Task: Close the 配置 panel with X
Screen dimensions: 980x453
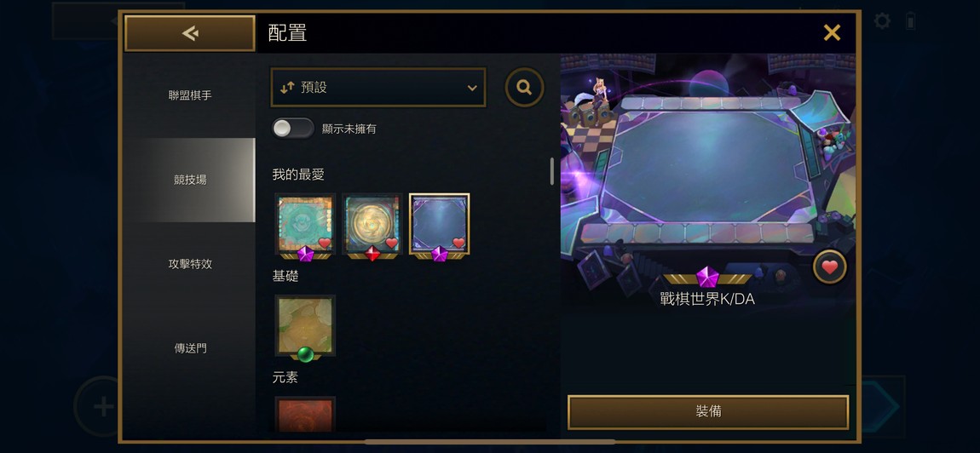Action: pyautogui.click(x=832, y=32)
